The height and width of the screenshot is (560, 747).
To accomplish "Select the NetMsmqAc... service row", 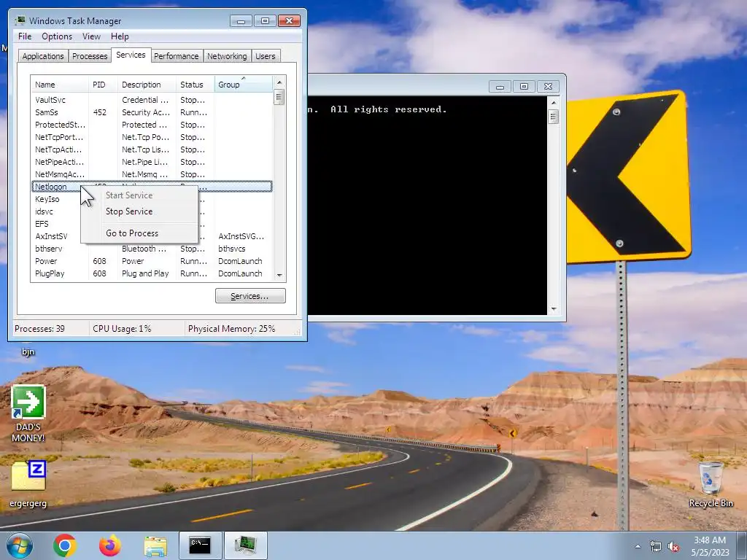I will [x=152, y=174].
